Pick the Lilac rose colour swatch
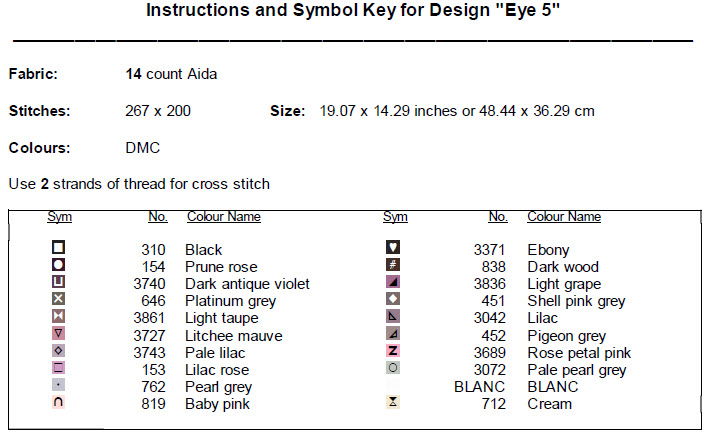The width and height of the screenshot is (710, 435). point(58,368)
